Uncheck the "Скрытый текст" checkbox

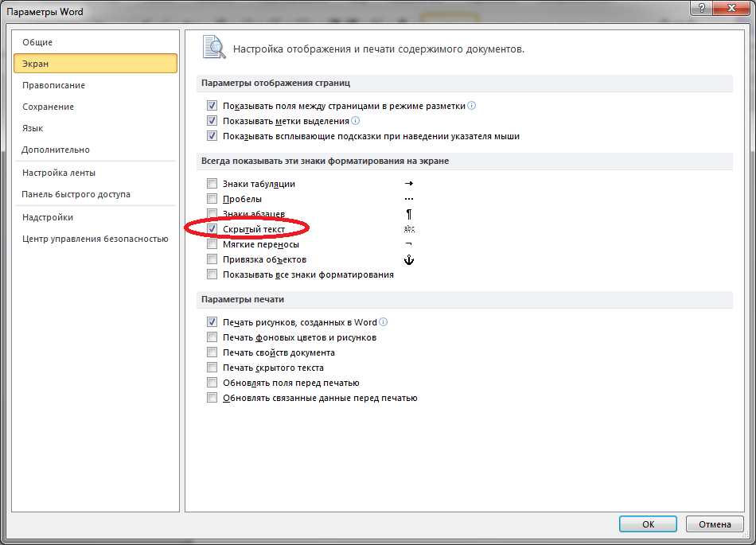tap(212, 229)
